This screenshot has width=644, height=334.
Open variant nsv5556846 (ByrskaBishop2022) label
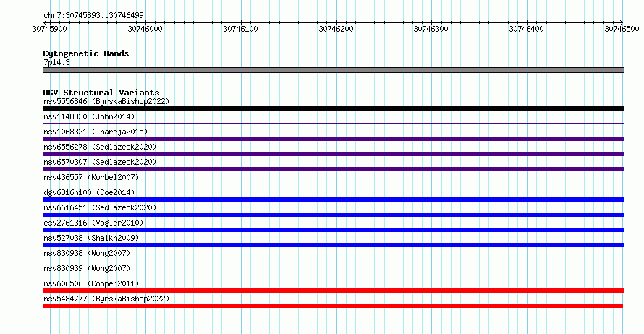(106, 101)
